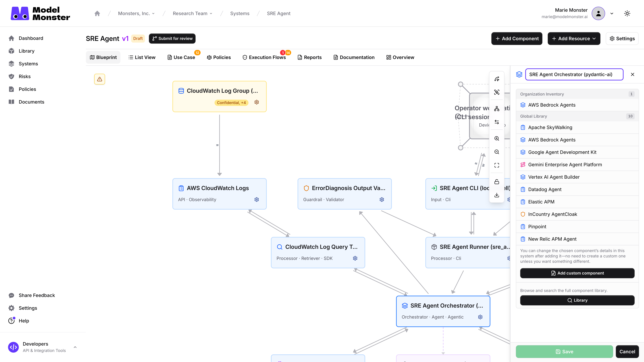Toggle light/dark theme sun icon
The image size is (644, 362).
coord(627,14)
